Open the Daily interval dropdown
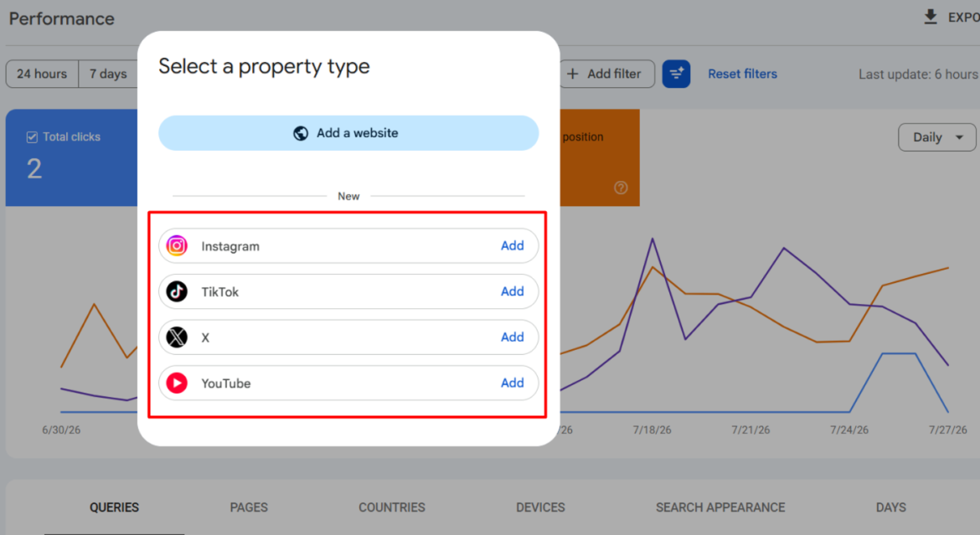The width and height of the screenshot is (980, 535). [x=937, y=136]
